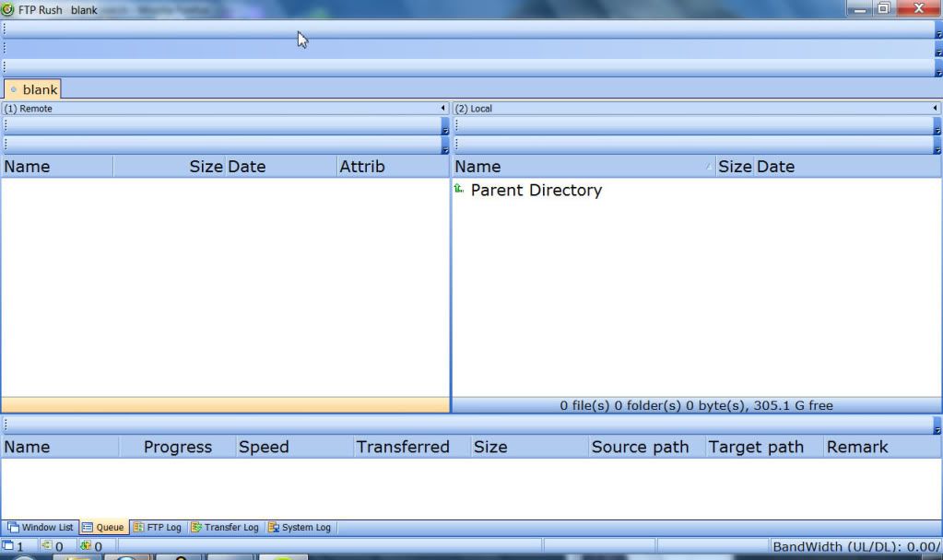Click the FTP Rush app icon in title bar
Screen dimensions: 943x560
click(x=7, y=9)
